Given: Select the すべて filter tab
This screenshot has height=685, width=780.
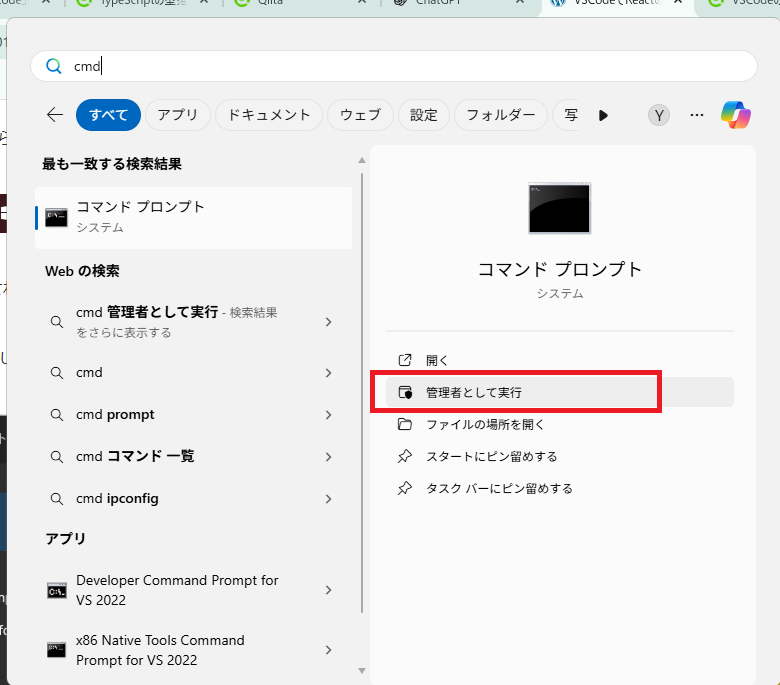Looking at the screenshot, I should pos(108,115).
